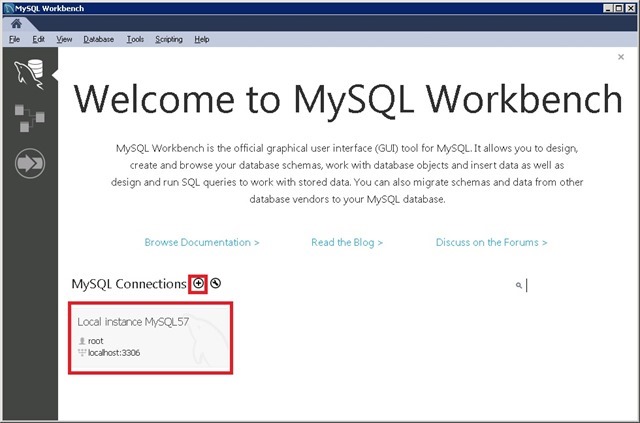Dismiss the welcome message with X

click(x=621, y=57)
